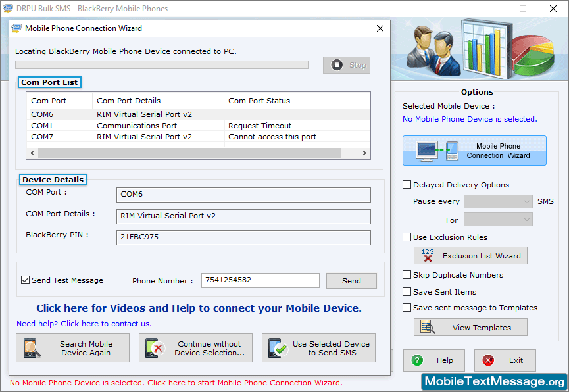Click Continue without Device Selection button
Image resolution: width=569 pixels, height=392 pixels.
(195, 348)
